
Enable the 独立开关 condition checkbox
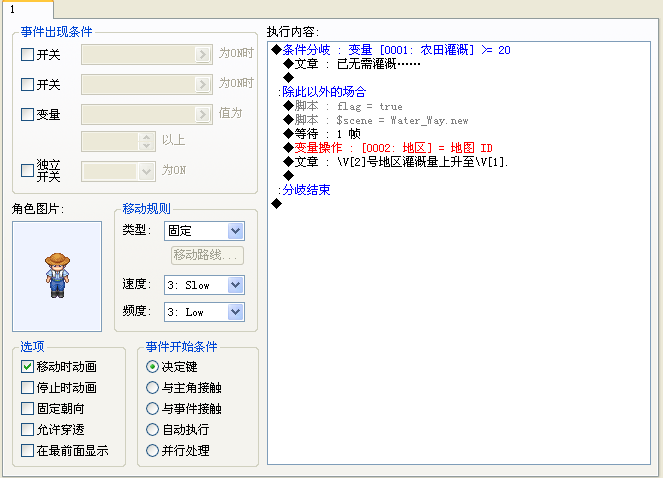tap(27, 171)
